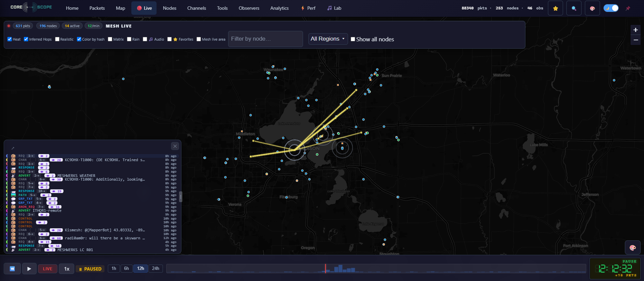644x281 pixels.
Task: Disable the Heat checkbox
Action: click(9, 39)
